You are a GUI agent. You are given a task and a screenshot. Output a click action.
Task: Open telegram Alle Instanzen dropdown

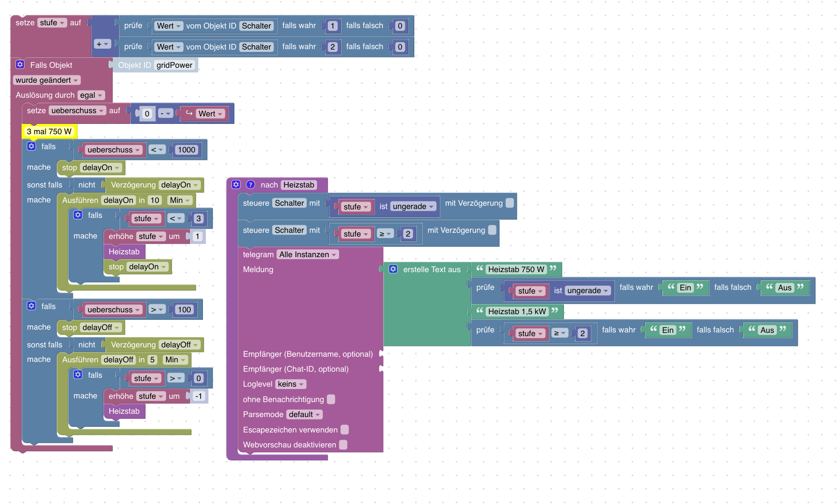(308, 254)
